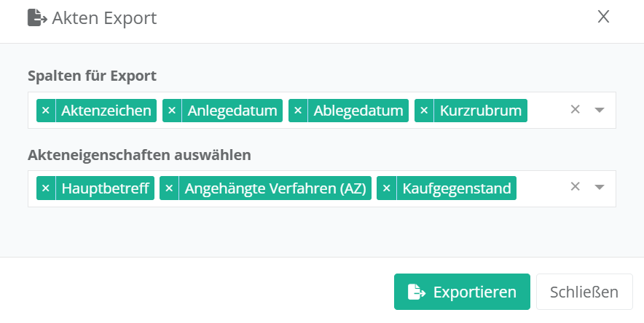Remove the Kurzrubrum column tag

[424, 111]
